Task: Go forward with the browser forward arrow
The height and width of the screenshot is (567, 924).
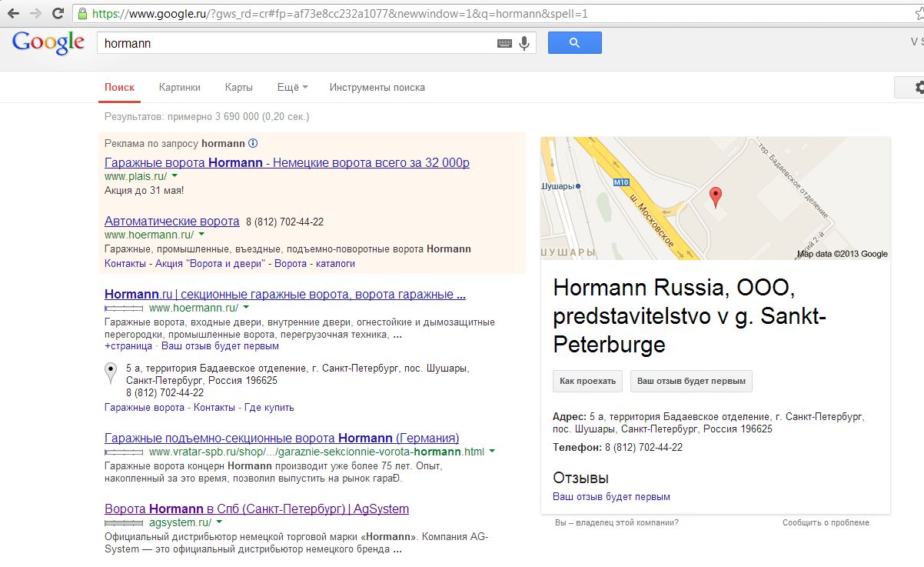Action: pos(36,14)
